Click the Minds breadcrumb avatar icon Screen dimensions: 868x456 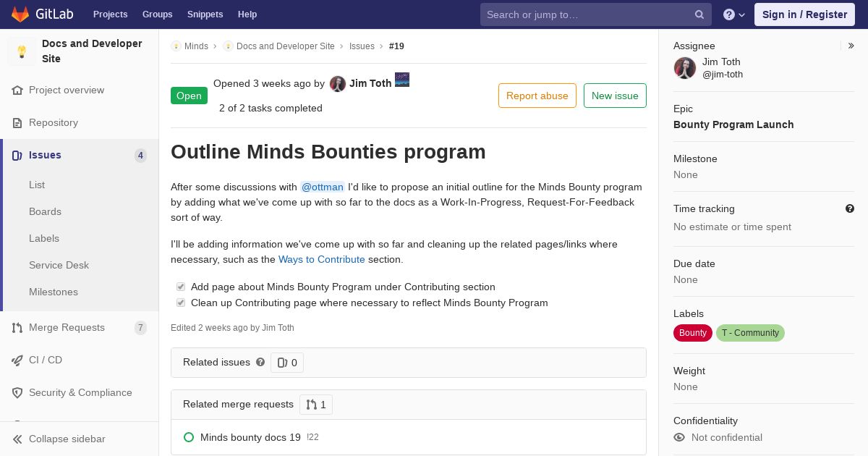tap(176, 46)
